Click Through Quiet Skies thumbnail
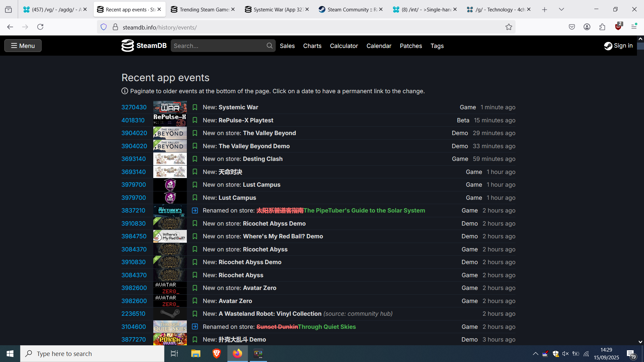The height and width of the screenshot is (362, 644). click(170, 327)
